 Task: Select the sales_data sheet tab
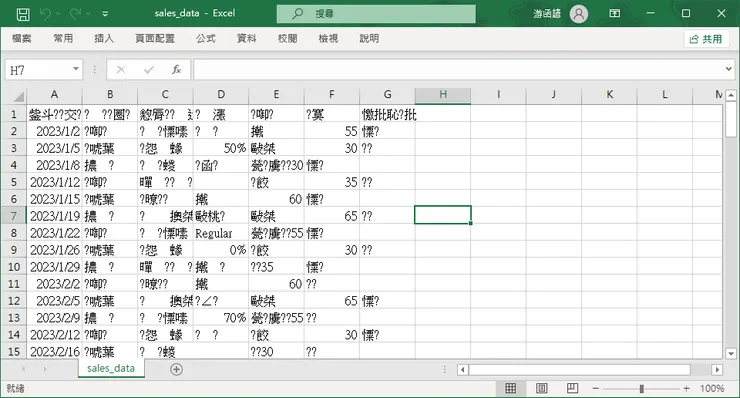(111, 368)
